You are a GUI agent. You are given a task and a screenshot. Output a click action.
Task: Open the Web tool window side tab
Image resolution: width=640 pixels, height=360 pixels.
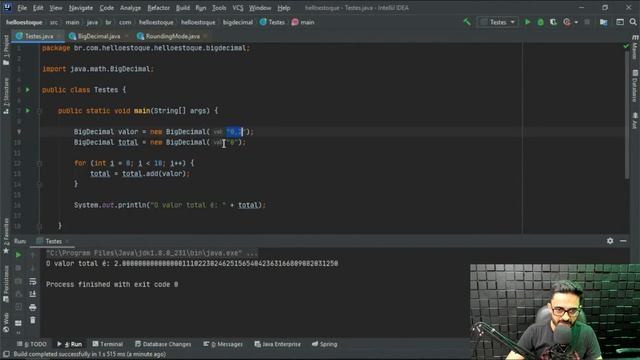point(6,323)
